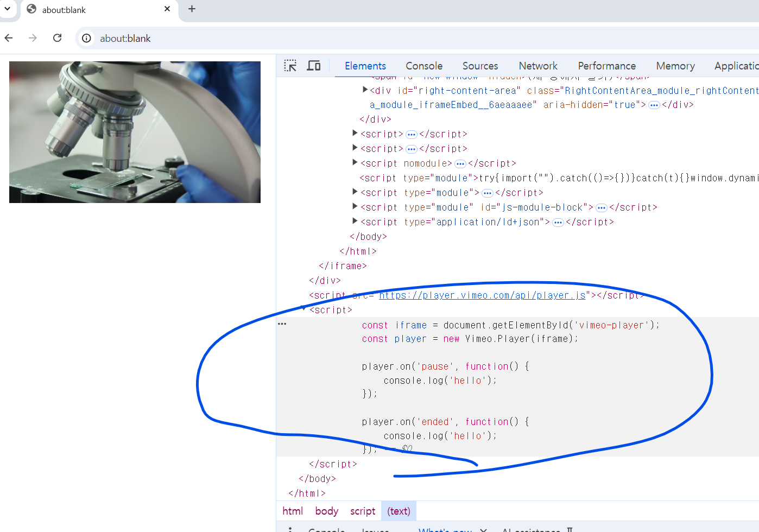Select the aria-hidden="true" attribute line
This screenshot has height=532, width=759.
pyautogui.click(x=594, y=105)
